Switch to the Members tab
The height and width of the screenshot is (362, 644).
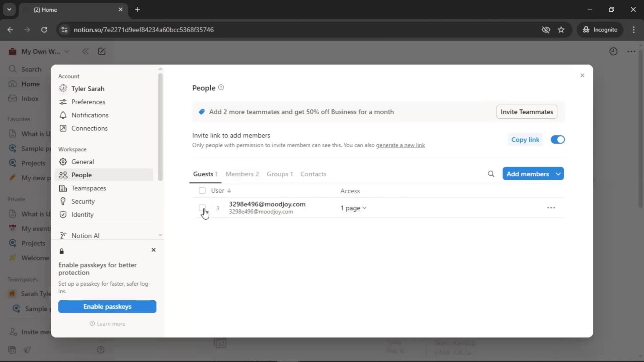pyautogui.click(x=242, y=174)
